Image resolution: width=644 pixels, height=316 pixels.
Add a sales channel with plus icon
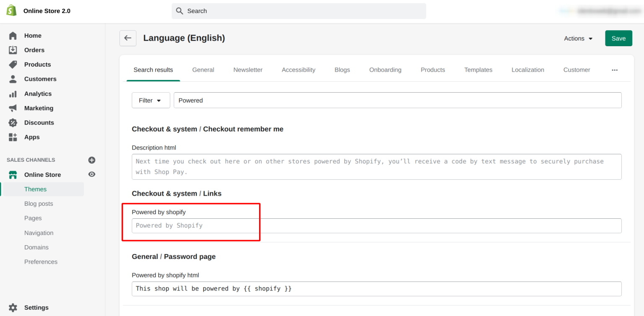click(x=92, y=160)
